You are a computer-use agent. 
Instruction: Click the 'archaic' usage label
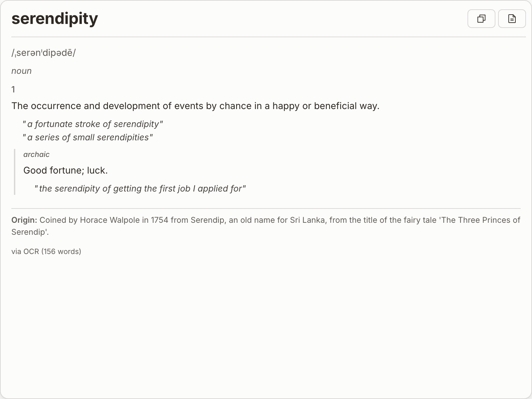pos(36,155)
